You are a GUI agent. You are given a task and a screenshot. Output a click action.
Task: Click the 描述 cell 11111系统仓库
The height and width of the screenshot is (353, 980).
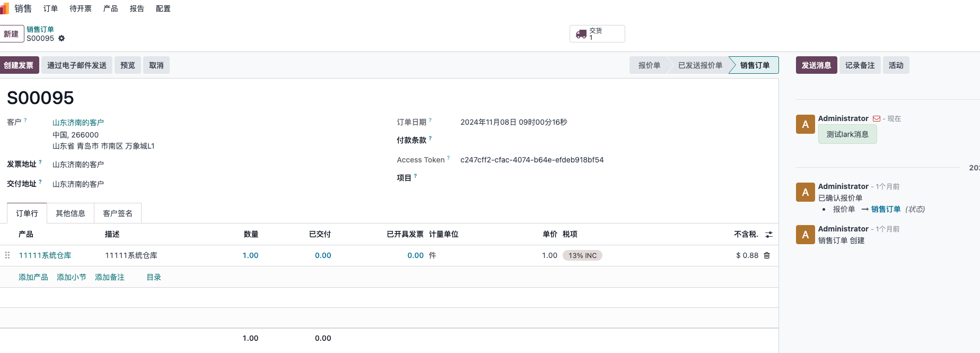[x=131, y=255]
